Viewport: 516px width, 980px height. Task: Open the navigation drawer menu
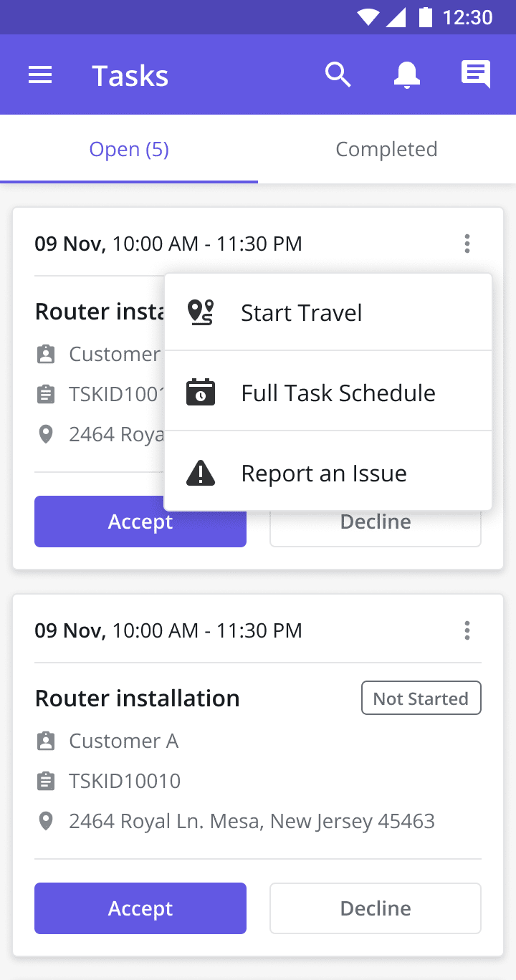click(40, 75)
